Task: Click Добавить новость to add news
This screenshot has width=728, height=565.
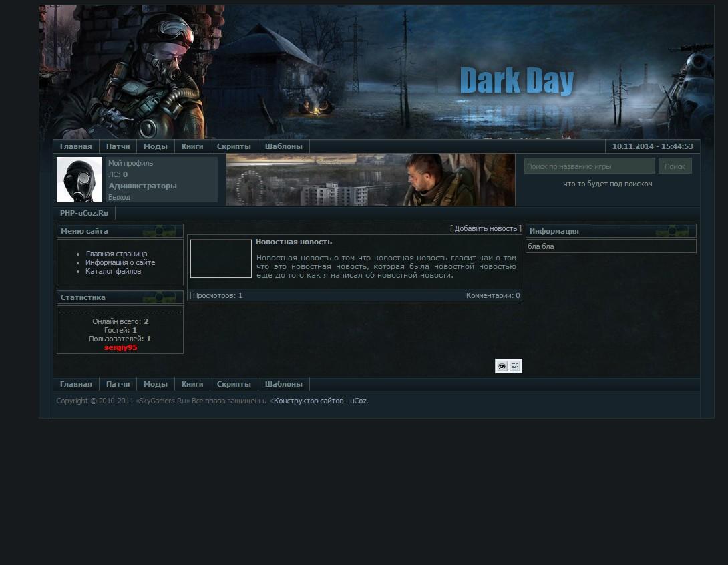Action: (486, 228)
